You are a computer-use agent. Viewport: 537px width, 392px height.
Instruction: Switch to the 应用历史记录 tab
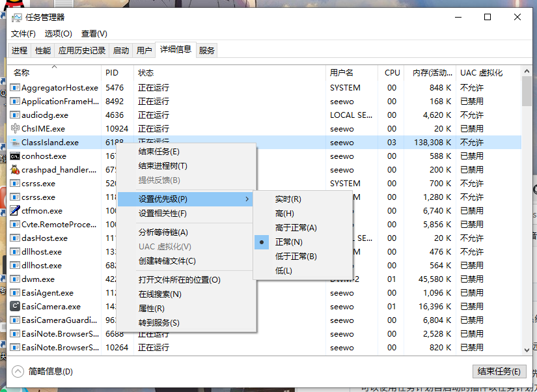(x=82, y=51)
